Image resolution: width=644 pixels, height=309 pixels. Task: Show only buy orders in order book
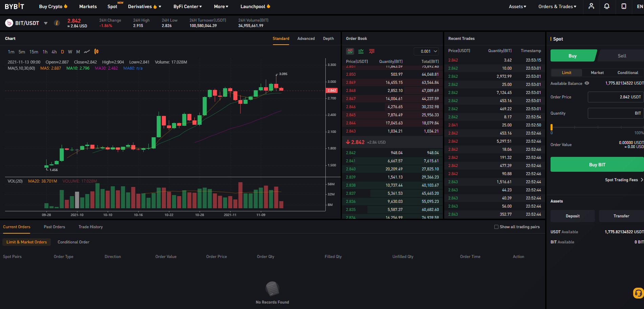(361, 51)
